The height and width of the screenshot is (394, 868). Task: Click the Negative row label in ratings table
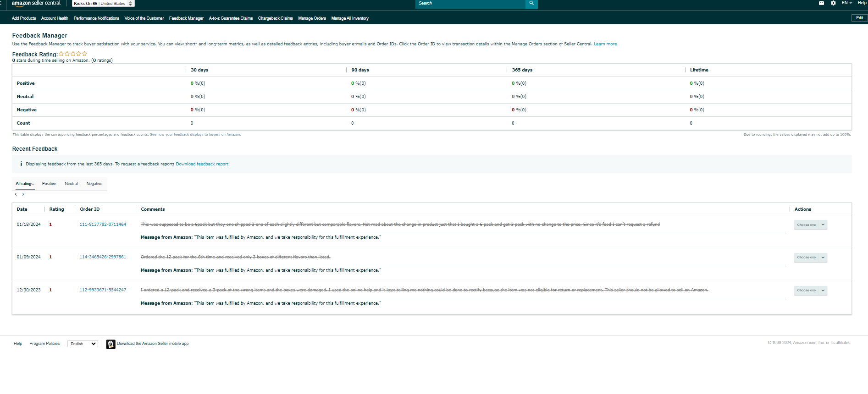tap(27, 110)
